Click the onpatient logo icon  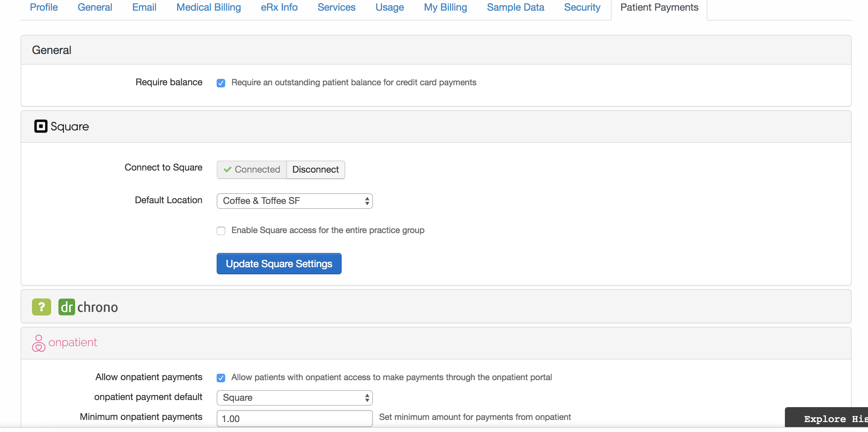pos(38,343)
